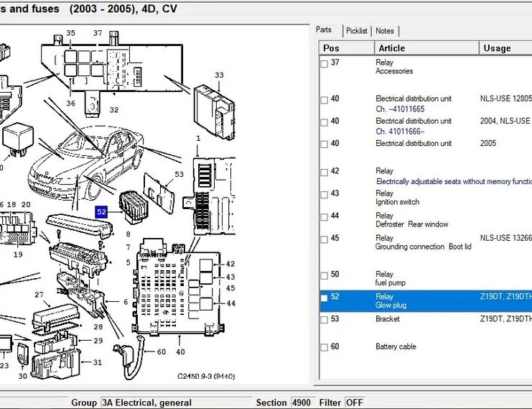Viewport: 532px width, 409px height.
Task: Tick the checkbox for position 37 Relay
Action: [x=325, y=63]
